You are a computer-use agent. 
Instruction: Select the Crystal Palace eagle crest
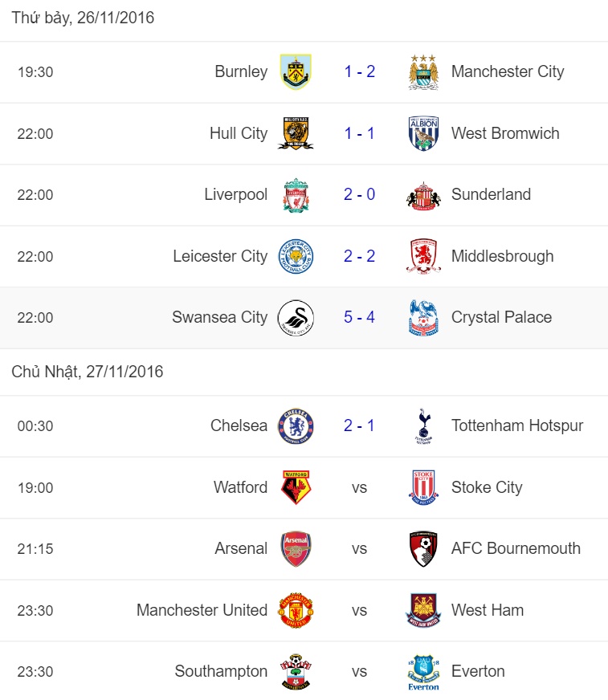[x=423, y=318]
